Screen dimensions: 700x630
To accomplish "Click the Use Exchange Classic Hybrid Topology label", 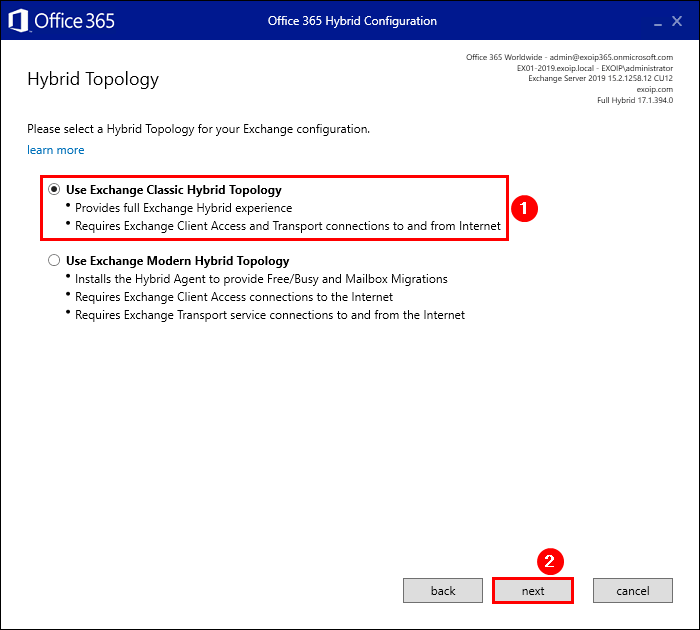I will [x=174, y=189].
